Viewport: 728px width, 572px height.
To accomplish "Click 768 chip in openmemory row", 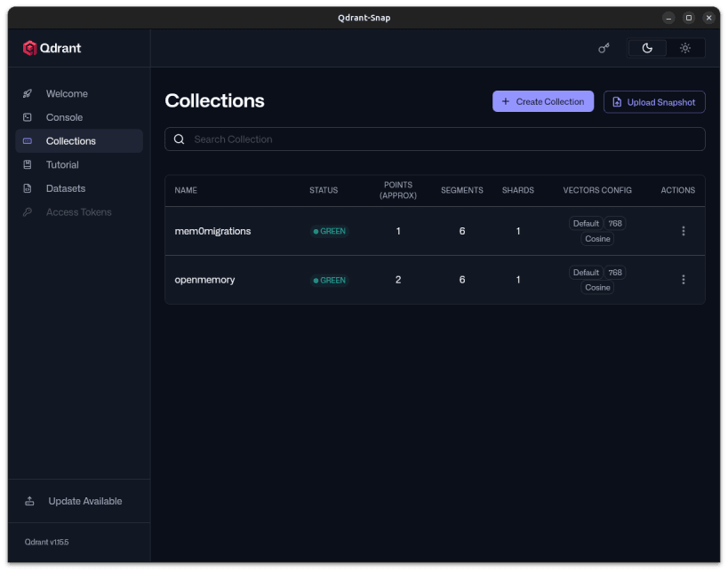I will tap(615, 273).
